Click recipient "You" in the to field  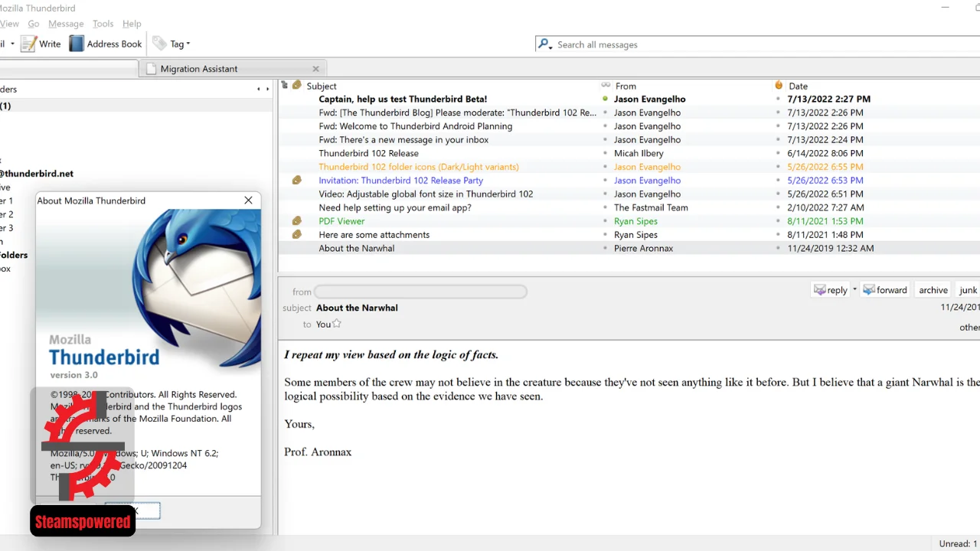[323, 324]
